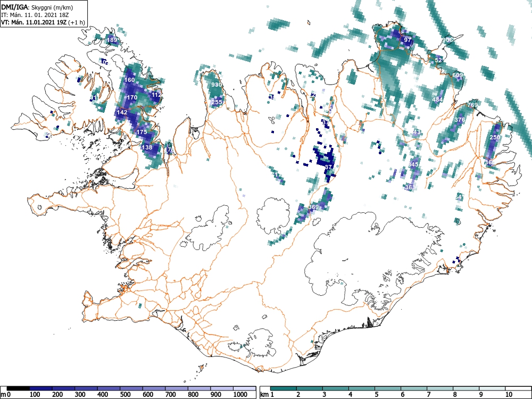Click the visibility value '175' on the map
Image resolution: width=532 pixels, height=399 pixels.
(142, 132)
